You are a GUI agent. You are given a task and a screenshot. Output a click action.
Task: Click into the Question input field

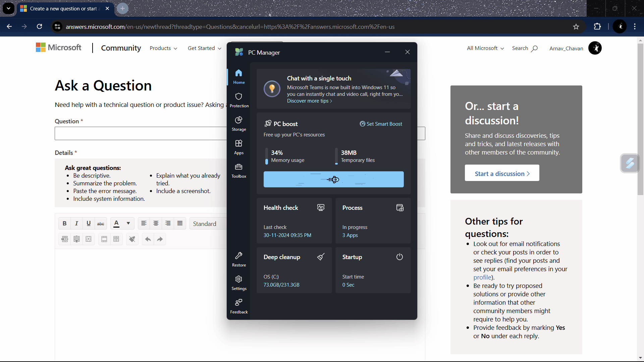coord(141,133)
